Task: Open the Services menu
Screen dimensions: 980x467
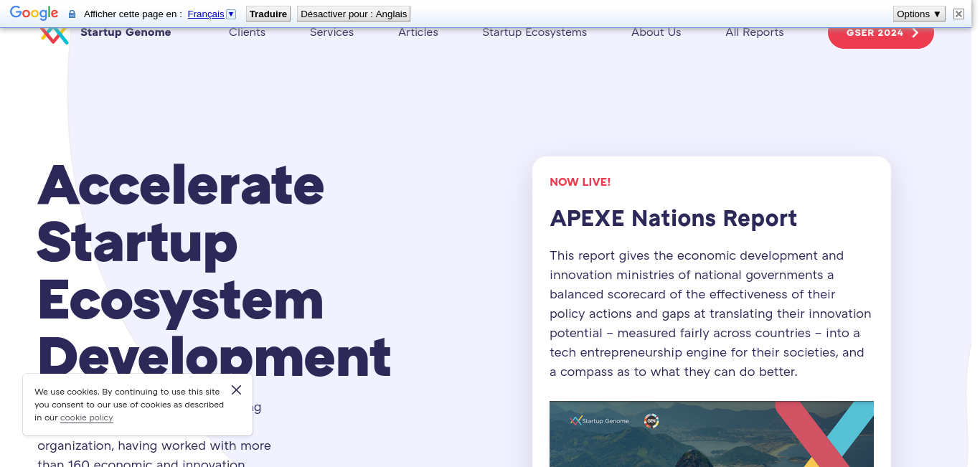Action: coord(331,32)
